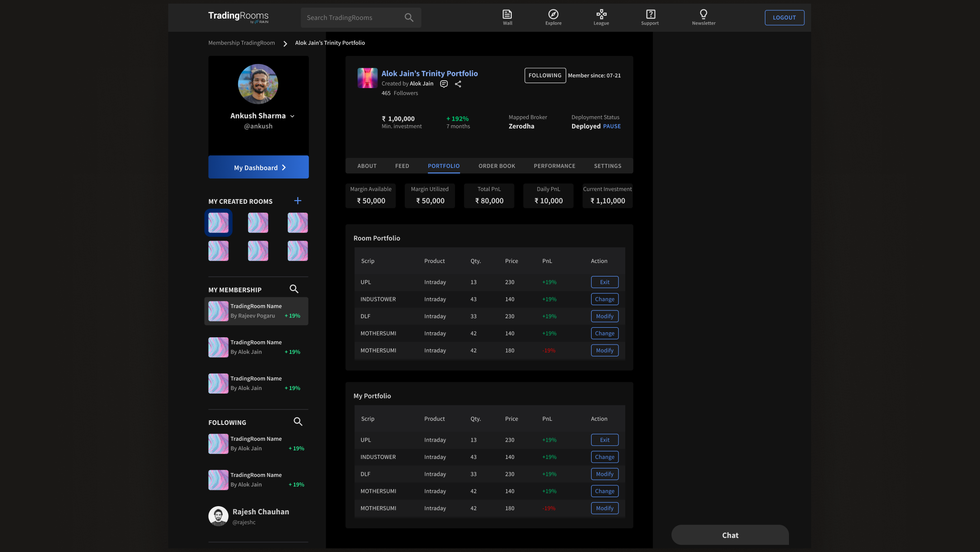Exit UPL in Room Portfolio
This screenshot has width=980, height=552.
click(x=605, y=282)
